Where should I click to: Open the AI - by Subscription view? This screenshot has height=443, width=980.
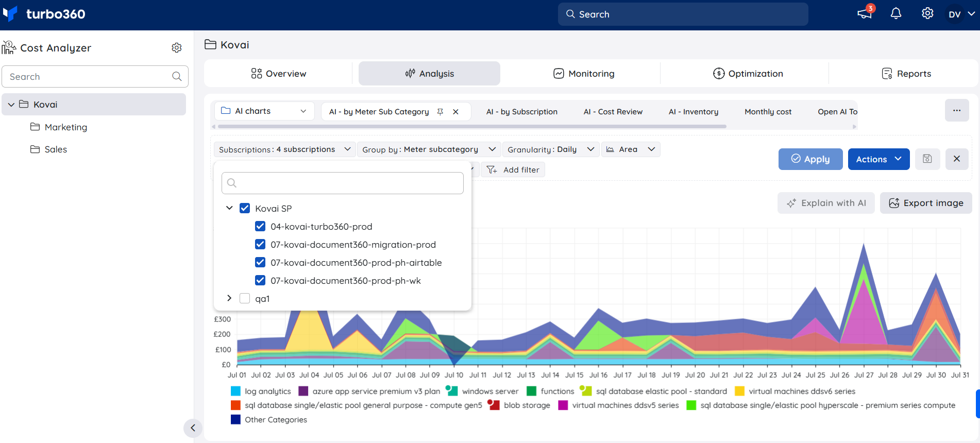(521, 112)
